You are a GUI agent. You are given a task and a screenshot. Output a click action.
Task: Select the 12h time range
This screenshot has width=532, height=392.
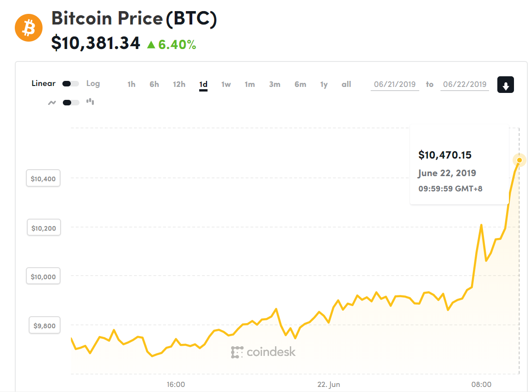click(179, 85)
